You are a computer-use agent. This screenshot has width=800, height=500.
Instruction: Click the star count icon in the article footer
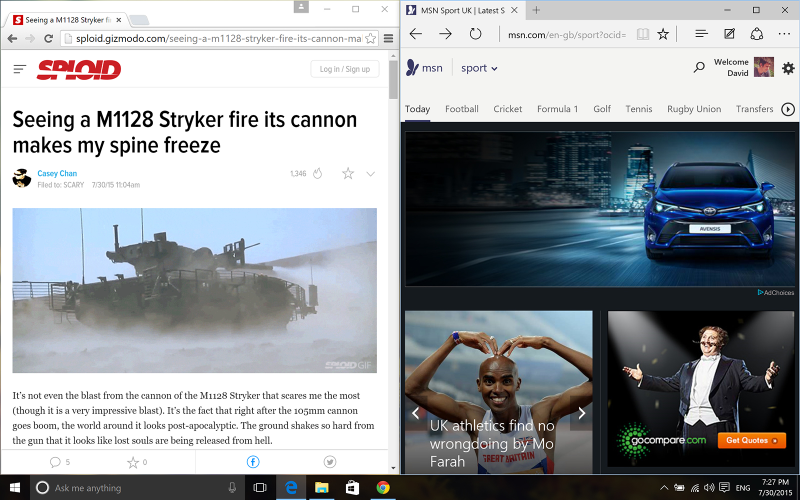[x=133, y=462]
